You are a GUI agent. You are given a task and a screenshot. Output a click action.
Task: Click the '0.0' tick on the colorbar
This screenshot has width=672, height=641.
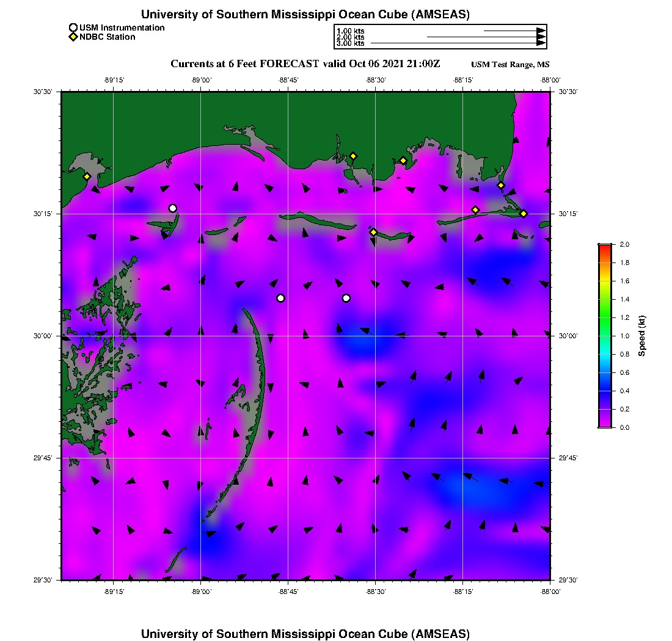pyautogui.click(x=624, y=427)
